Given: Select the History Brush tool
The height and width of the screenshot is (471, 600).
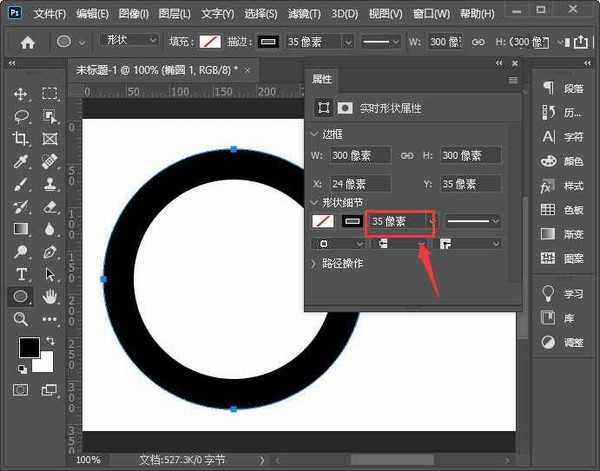Looking at the screenshot, I should (x=21, y=207).
